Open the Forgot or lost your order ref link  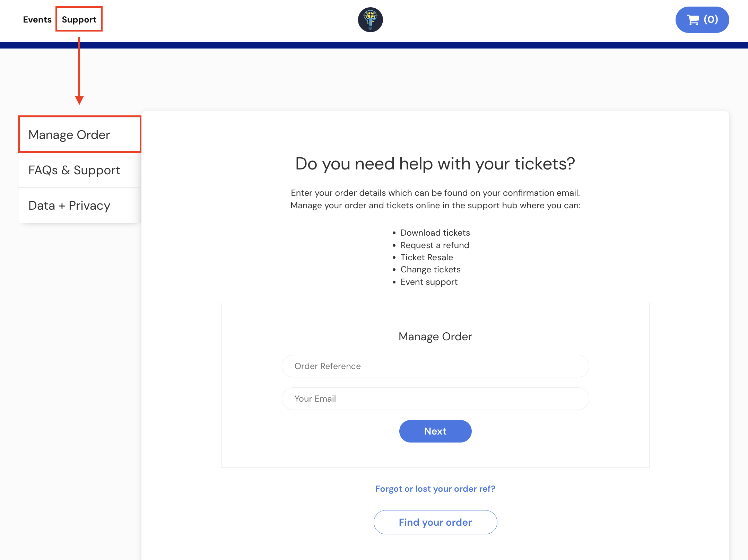[435, 489]
